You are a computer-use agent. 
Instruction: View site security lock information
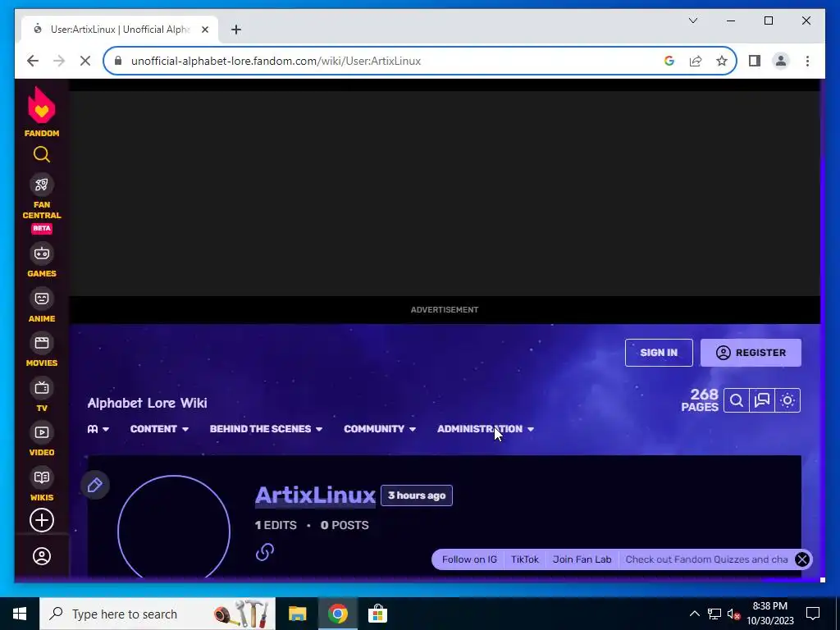118,61
